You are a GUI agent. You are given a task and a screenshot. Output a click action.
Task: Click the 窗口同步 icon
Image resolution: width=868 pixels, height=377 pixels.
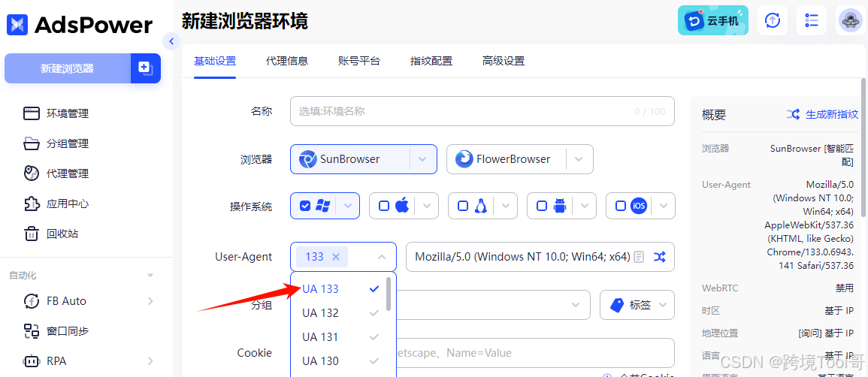coord(31,331)
